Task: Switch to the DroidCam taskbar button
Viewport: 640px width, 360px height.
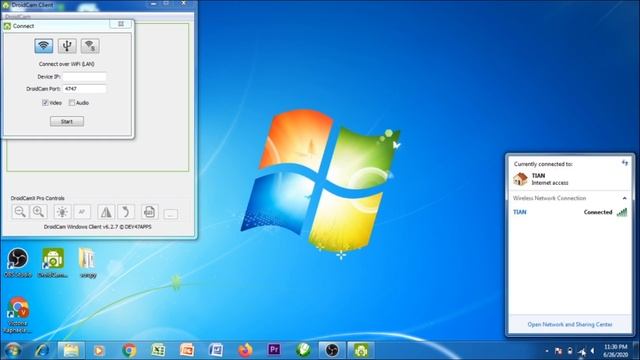Action: (361, 350)
